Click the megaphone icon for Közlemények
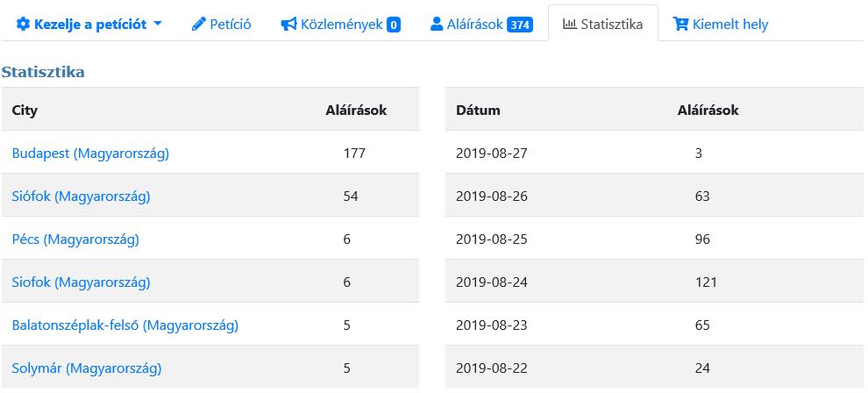 (x=288, y=25)
